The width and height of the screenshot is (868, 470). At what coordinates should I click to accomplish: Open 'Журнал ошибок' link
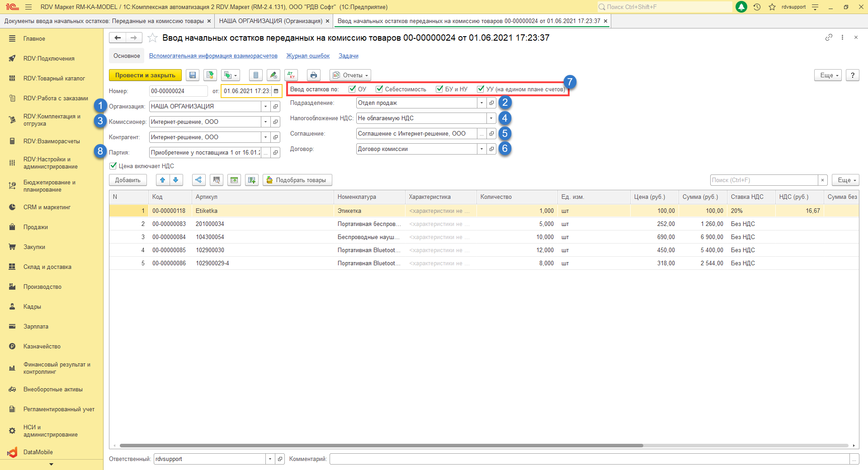pyautogui.click(x=308, y=56)
